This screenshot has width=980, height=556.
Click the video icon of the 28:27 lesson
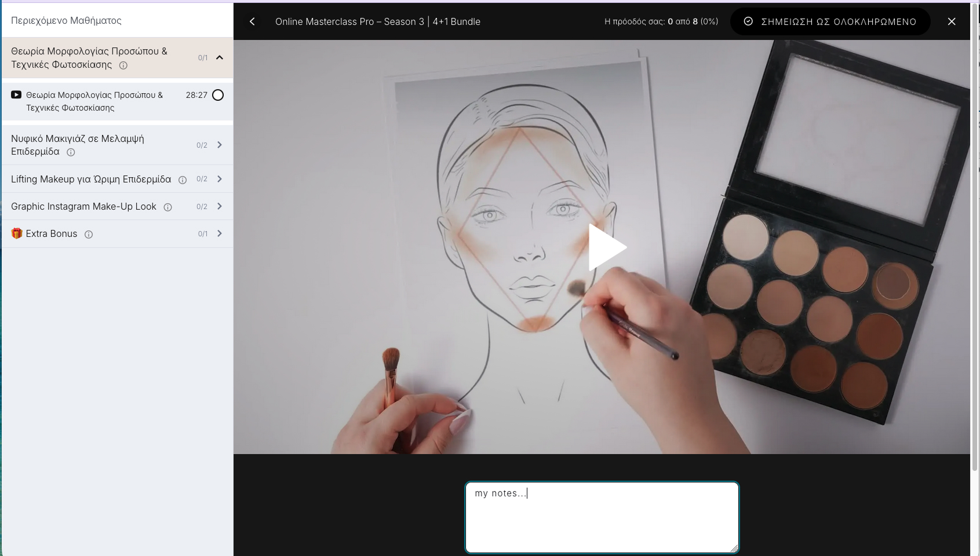point(16,95)
